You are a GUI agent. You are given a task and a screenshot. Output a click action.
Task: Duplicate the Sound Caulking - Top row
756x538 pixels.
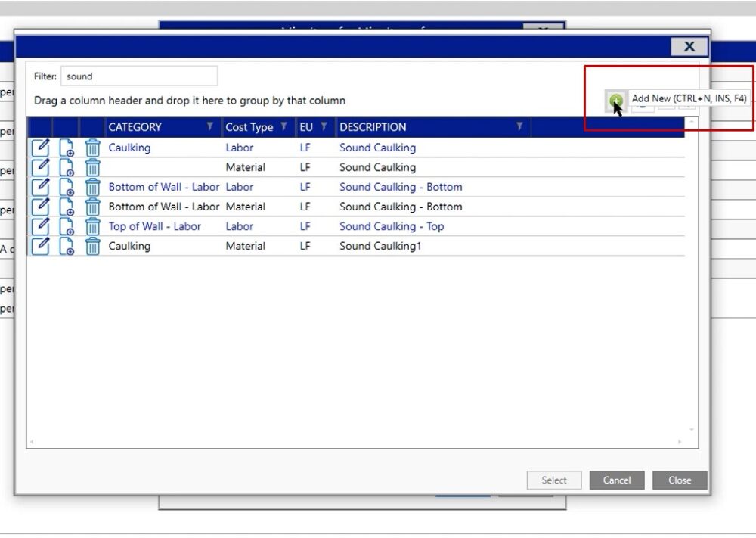tap(67, 226)
